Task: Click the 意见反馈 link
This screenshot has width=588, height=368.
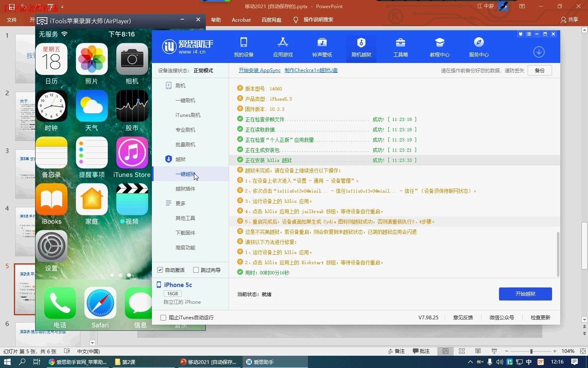Action: 463,318
